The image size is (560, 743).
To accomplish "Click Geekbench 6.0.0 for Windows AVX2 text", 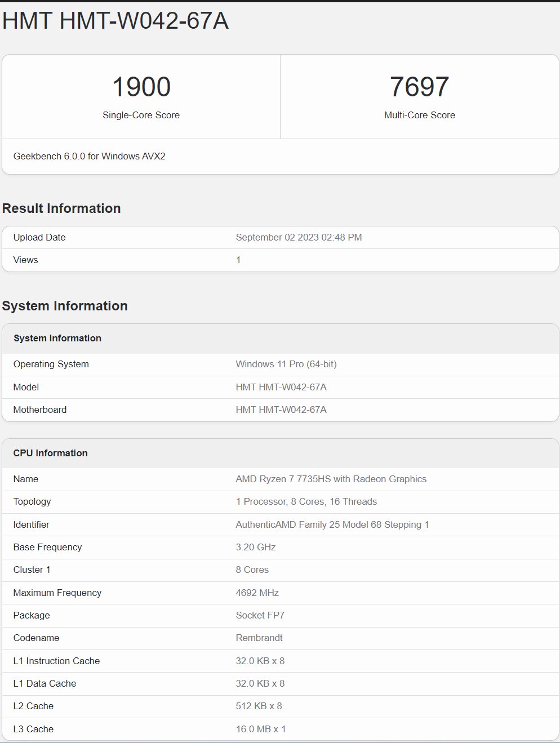I will point(90,156).
